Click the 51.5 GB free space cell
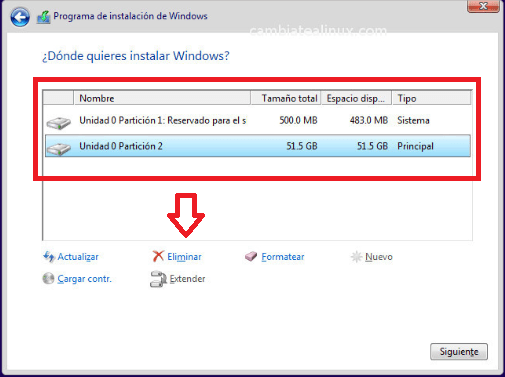This screenshot has width=505, height=377. (x=373, y=146)
